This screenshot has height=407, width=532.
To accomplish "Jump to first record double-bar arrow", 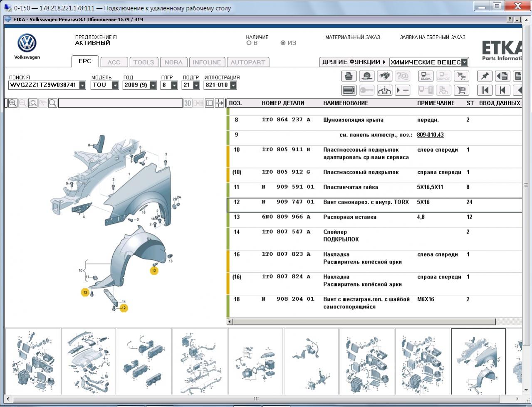I will coord(485,90).
